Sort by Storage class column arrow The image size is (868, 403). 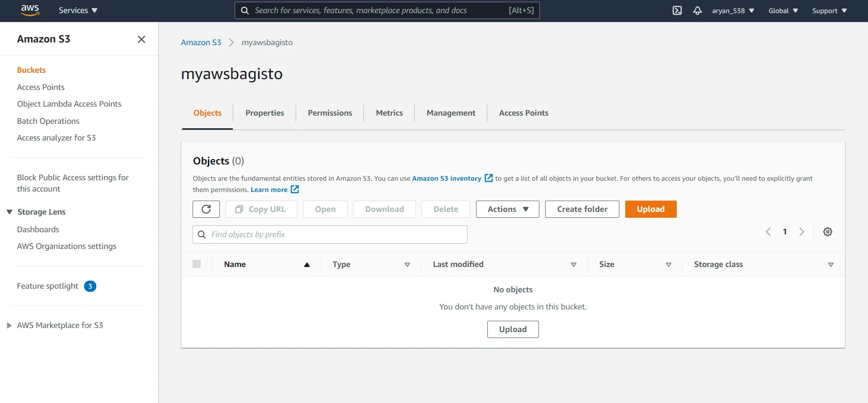click(x=830, y=265)
